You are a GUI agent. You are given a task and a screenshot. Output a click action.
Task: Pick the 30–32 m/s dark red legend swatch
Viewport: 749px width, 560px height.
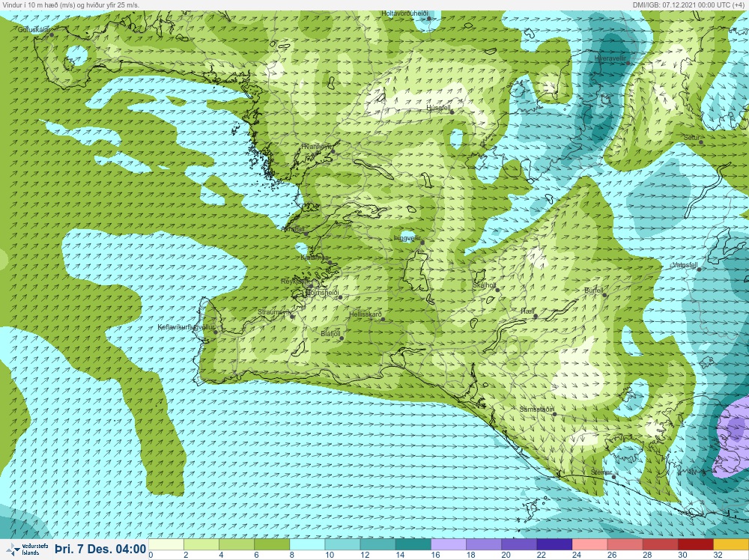point(697,545)
